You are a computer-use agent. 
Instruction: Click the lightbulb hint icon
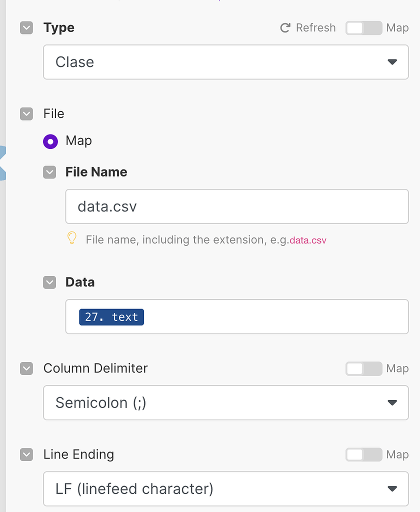coord(71,238)
